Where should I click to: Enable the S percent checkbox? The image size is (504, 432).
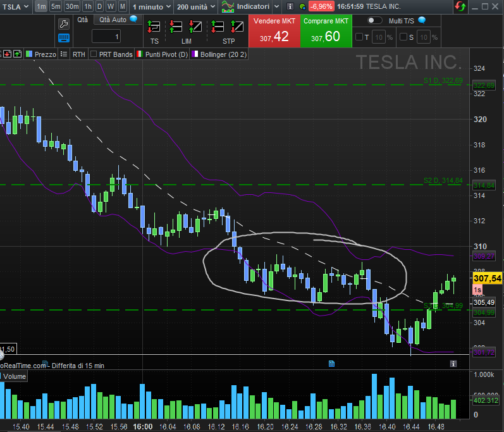403,37
